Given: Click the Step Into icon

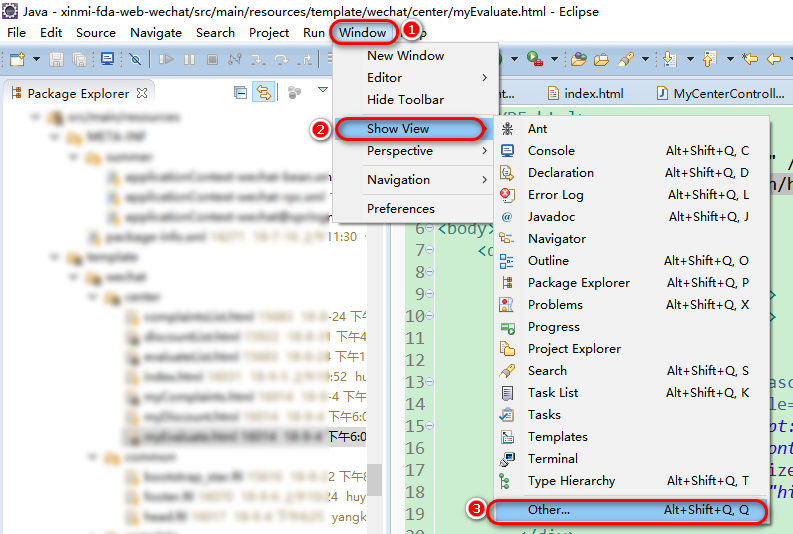Looking at the screenshot, I should click(258, 60).
